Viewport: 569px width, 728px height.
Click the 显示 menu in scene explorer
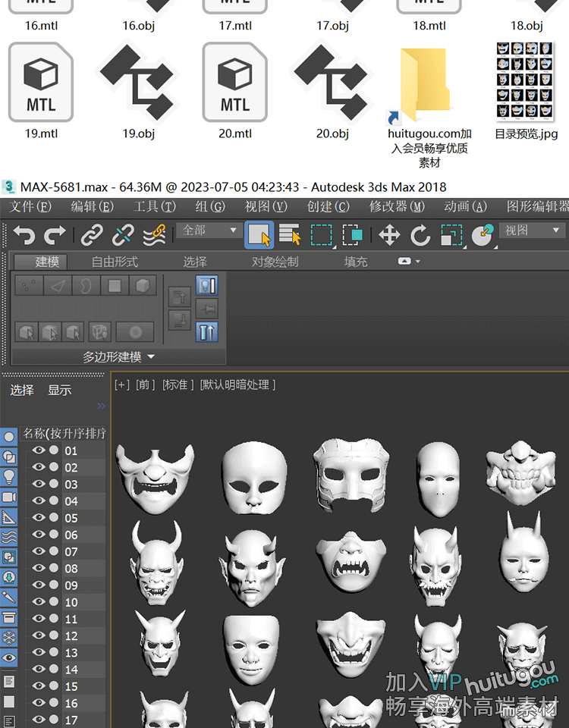click(59, 390)
